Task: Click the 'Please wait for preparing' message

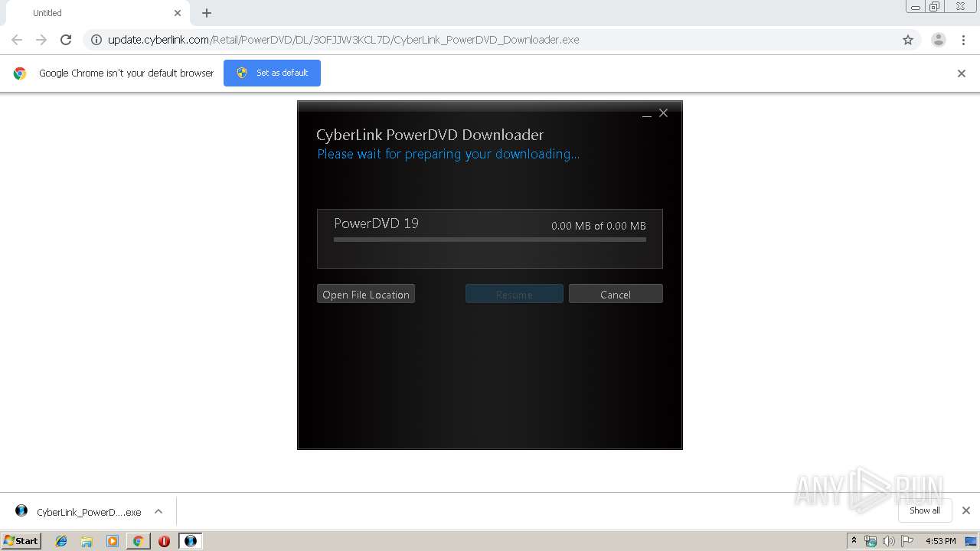Action: [449, 154]
